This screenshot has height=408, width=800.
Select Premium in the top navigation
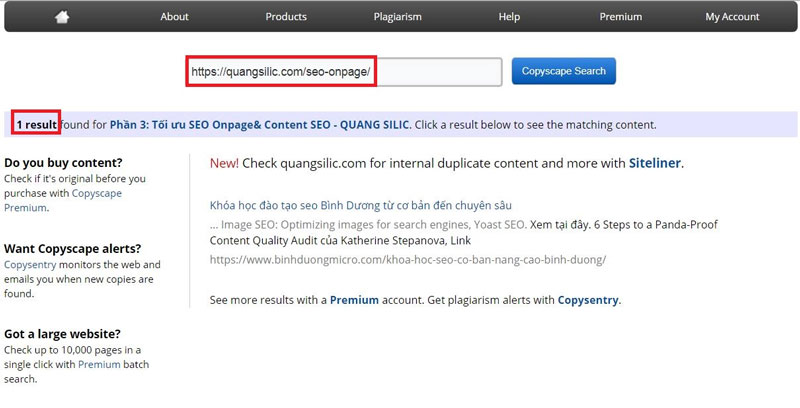click(x=620, y=16)
